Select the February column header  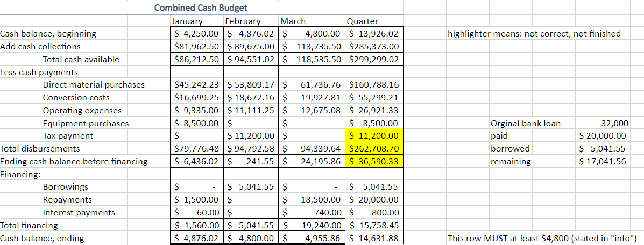243,21
